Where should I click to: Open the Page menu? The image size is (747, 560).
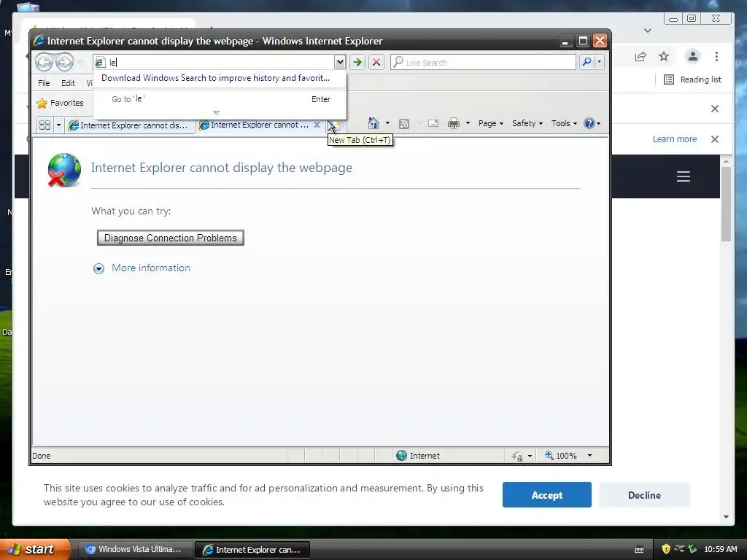(491, 123)
